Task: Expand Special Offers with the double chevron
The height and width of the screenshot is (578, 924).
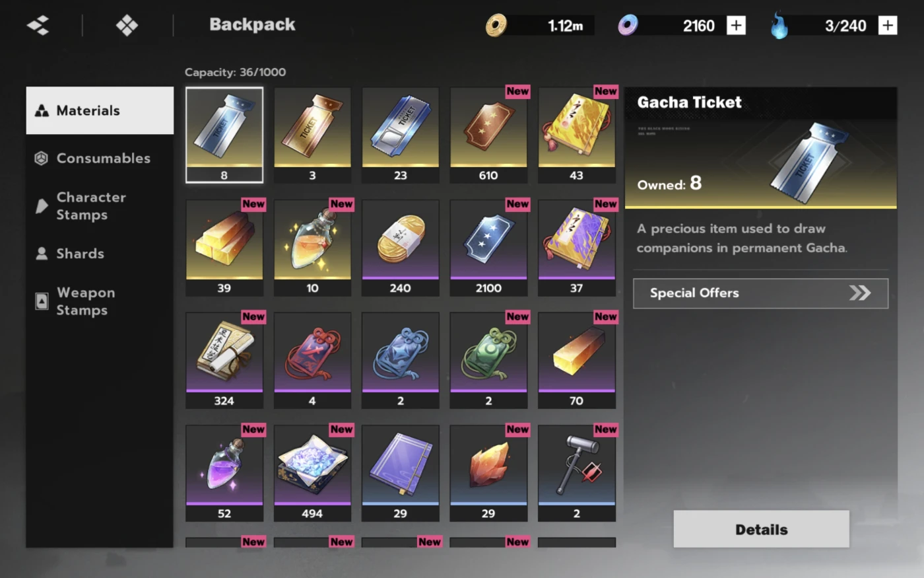Action: click(860, 293)
